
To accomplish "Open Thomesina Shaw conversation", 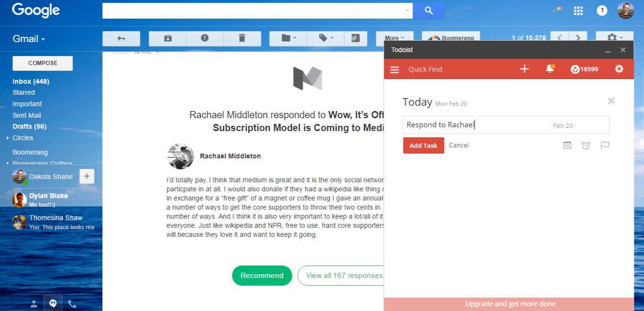I will pyautogui.click(x=53, y=222).
